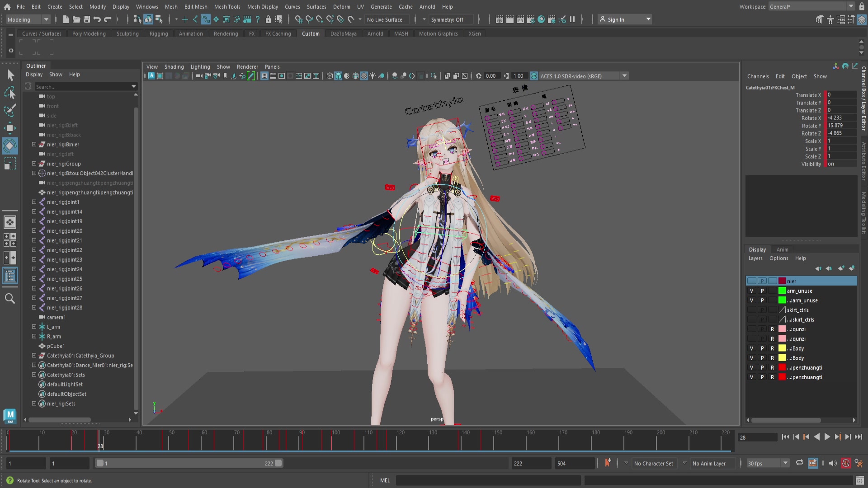Open script editor icon at bottom right
The width and height of the screenshot is (868, 488).
pos(859,480)
